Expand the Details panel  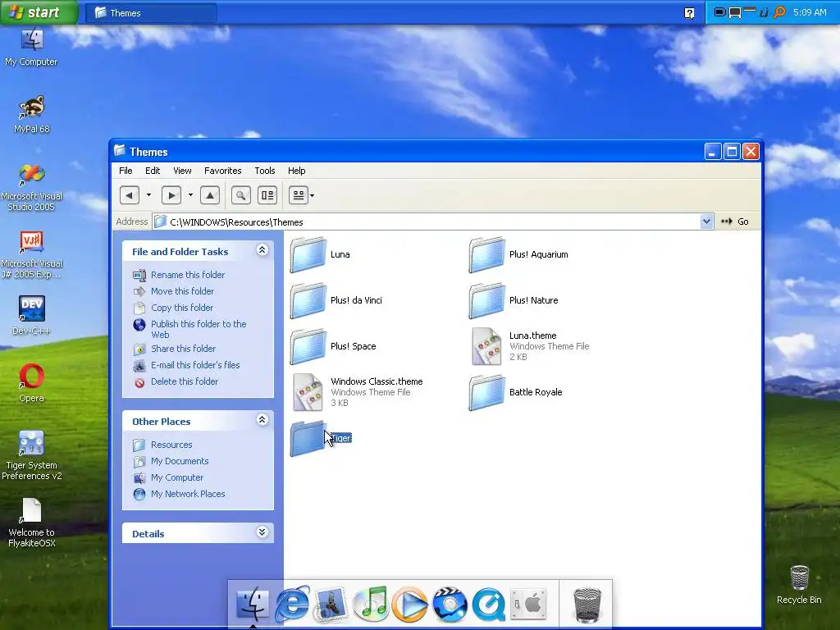point(262,532)
